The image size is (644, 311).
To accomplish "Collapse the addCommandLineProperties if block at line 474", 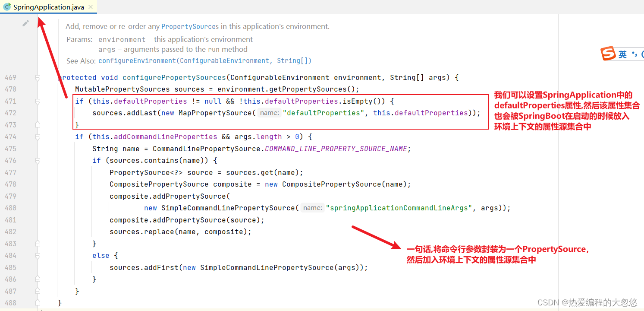I will (38, 137).
